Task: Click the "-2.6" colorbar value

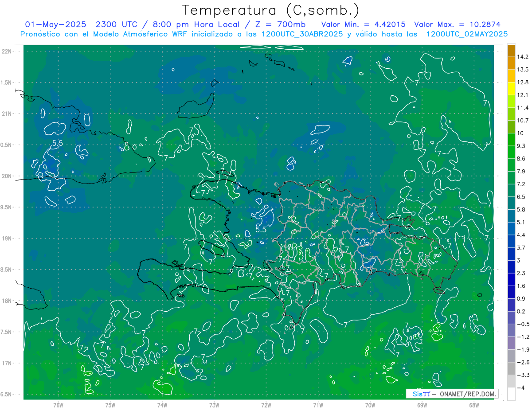Action: pyautogui.click(x=523, y=363)
